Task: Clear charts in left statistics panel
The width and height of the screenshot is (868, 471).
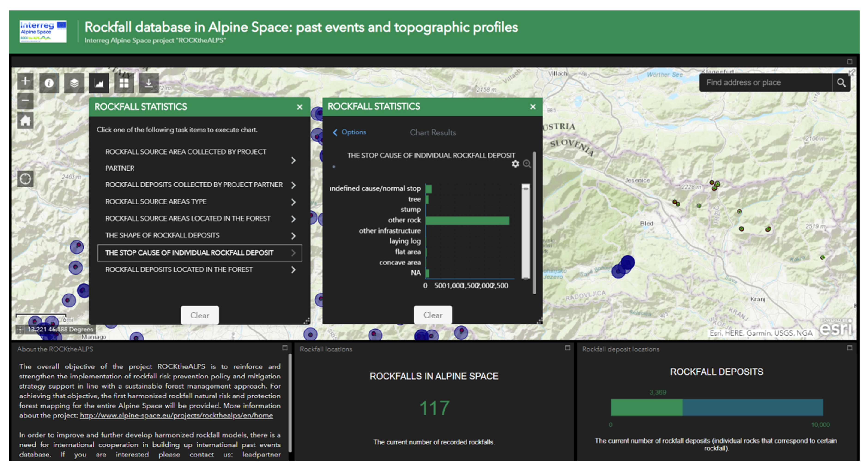Action: click(200, 315)
